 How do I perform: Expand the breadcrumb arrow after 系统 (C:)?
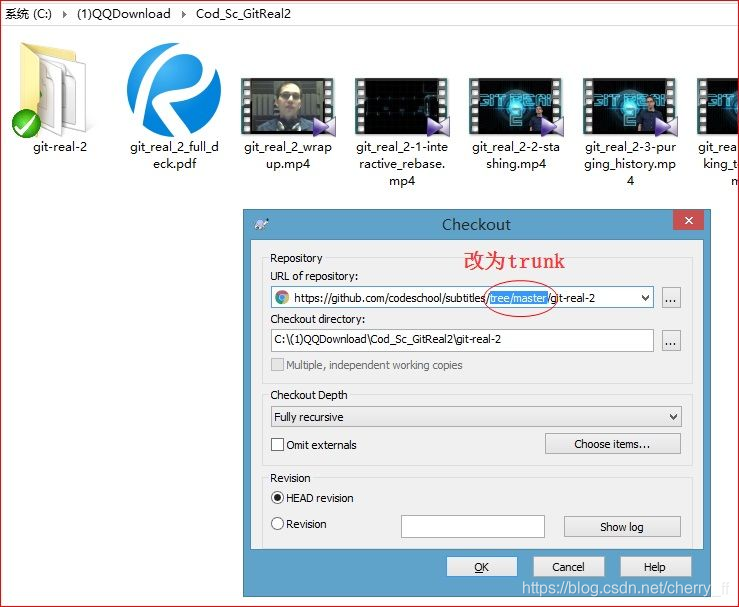point(65,14)
